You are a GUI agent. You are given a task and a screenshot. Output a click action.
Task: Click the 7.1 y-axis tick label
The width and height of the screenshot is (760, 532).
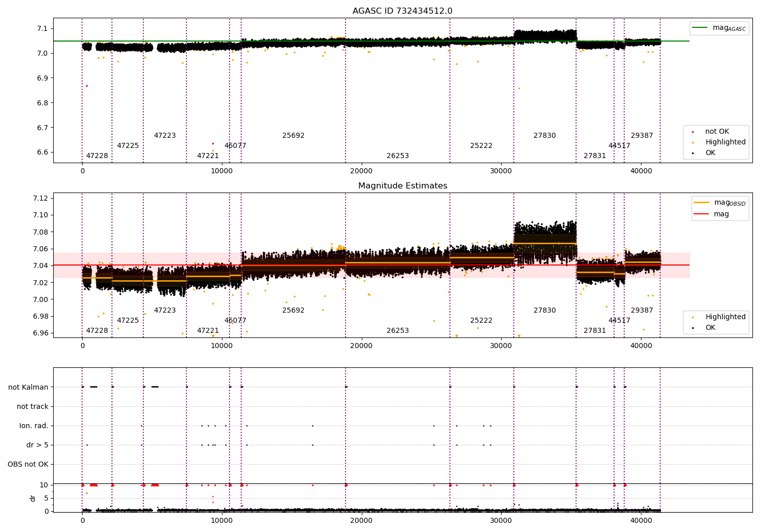pos(42,28)
